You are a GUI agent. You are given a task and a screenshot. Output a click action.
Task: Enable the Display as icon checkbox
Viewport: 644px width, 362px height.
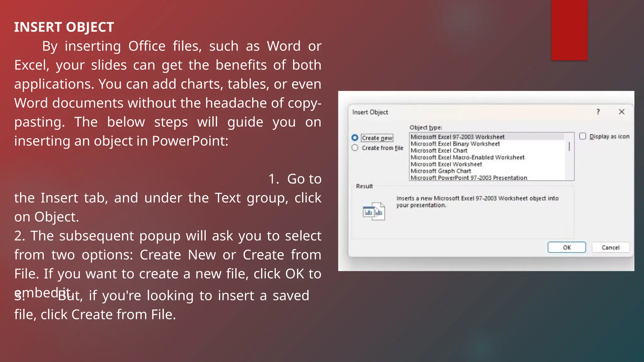point(583,136)
